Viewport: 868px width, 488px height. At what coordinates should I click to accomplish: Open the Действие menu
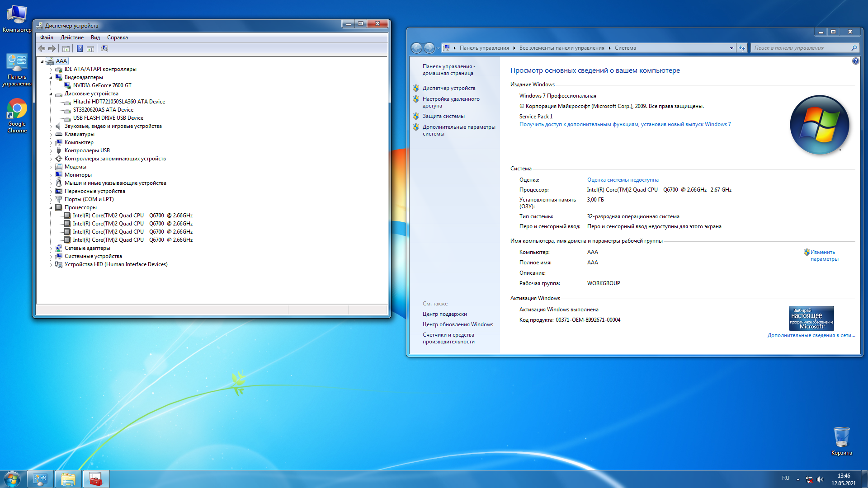coord(72,38)
